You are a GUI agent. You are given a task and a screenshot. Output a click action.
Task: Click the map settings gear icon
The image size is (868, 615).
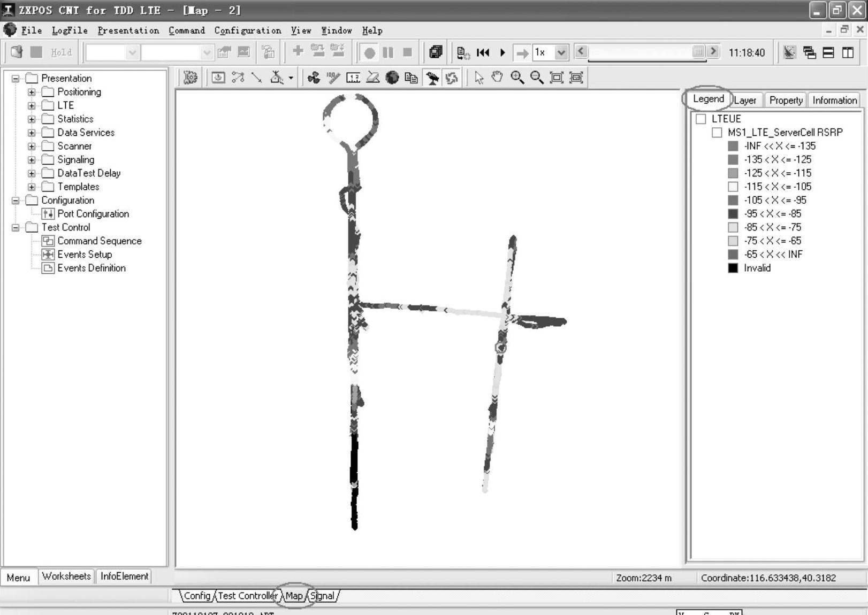(x=190, y=78)
